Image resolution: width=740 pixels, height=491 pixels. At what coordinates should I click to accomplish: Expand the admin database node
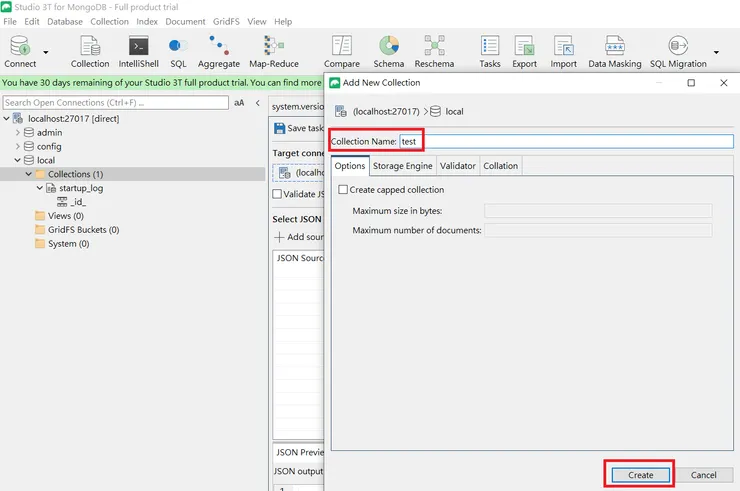point(17,132)
